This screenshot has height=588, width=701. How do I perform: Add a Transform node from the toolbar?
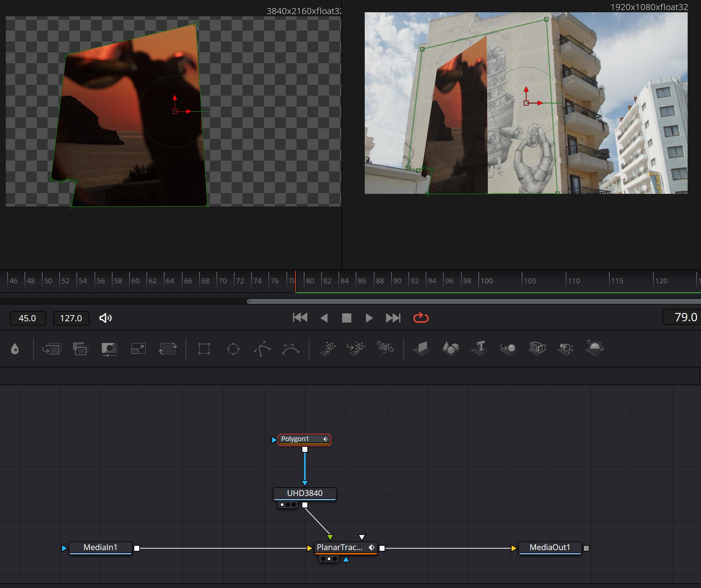click(x=167, y=349)
